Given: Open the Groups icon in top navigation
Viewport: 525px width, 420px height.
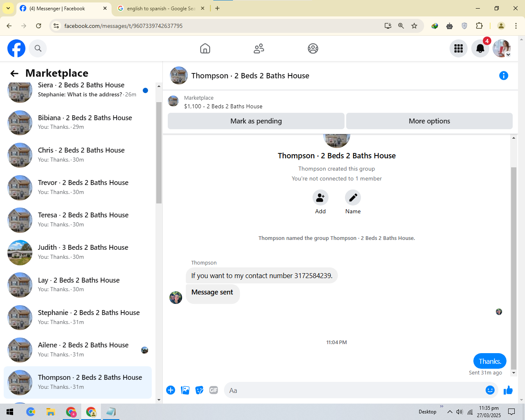Looking at the screenshot, I should pos(313,48).
